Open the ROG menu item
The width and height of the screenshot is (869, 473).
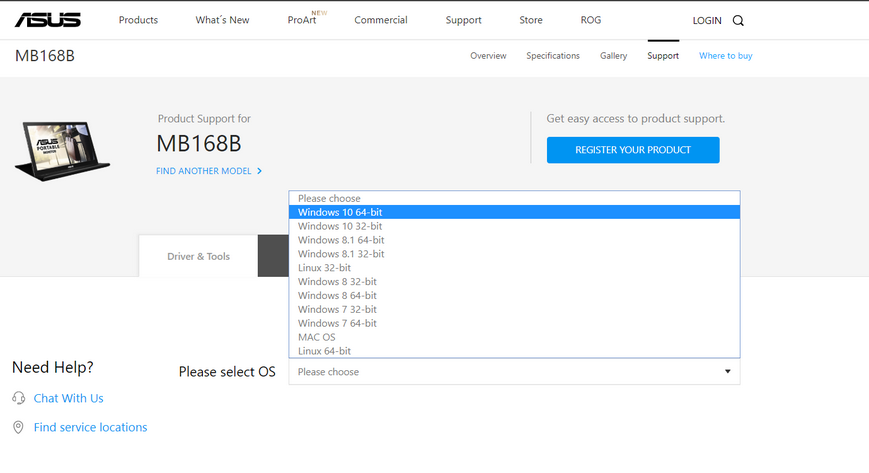coord(591,20)
